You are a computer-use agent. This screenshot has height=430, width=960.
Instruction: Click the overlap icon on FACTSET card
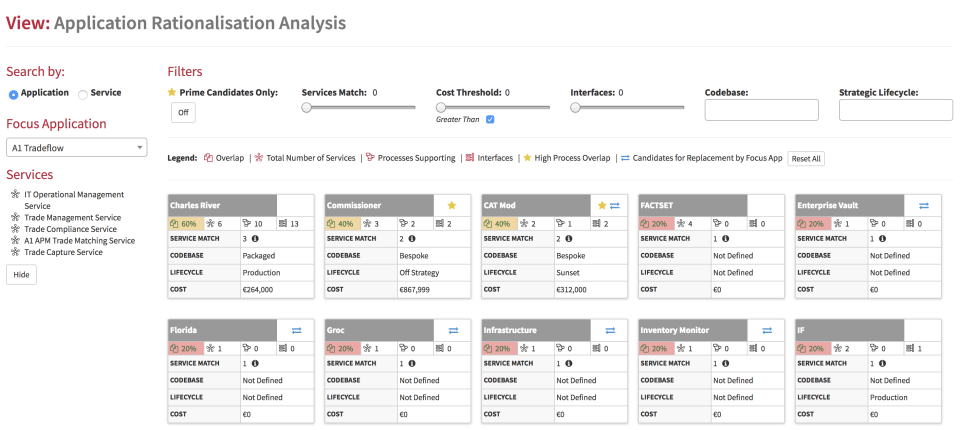tap(647, 224)
